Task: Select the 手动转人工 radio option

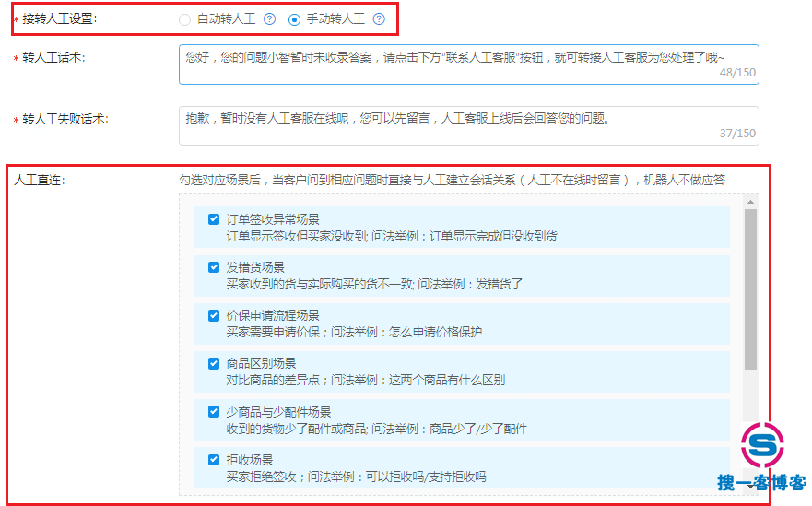Action: [x=295, y=19]
